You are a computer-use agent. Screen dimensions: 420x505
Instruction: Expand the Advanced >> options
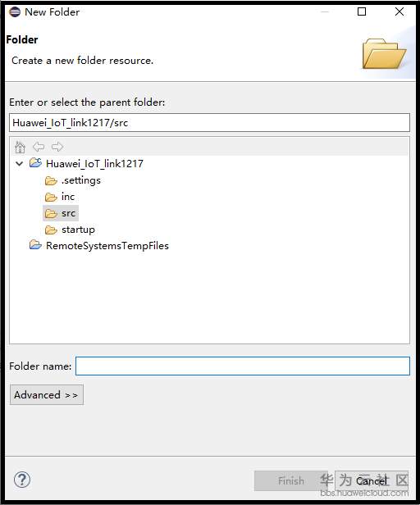coord(47,395)
